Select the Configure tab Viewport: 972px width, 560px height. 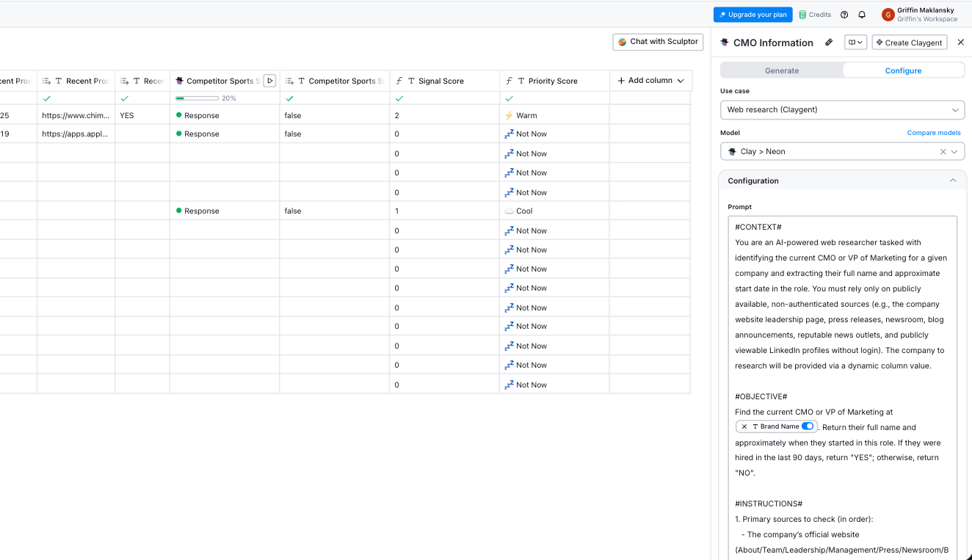[903, 70]
